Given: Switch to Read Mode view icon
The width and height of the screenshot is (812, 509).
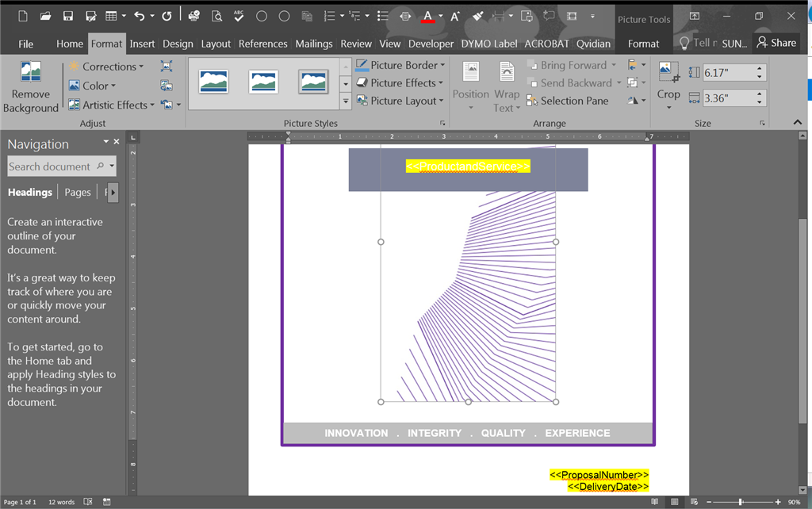Looking at the screenshot, I should pyautogui.click(x=654, y=502).
